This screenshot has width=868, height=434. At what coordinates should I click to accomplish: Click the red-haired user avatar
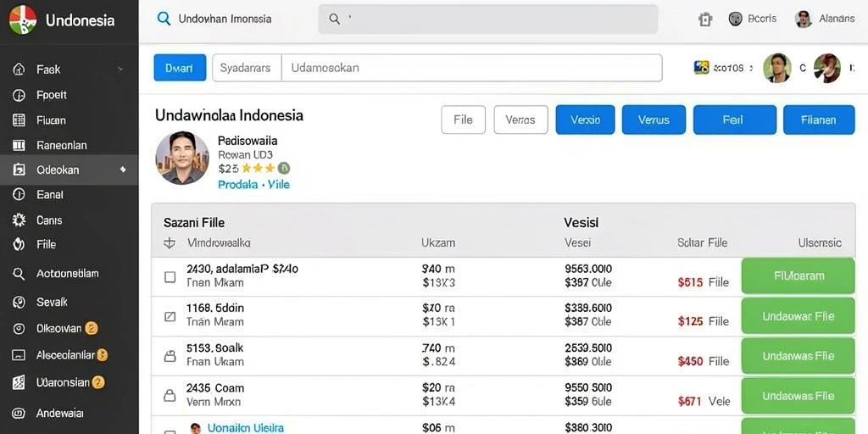pos(827,68)
